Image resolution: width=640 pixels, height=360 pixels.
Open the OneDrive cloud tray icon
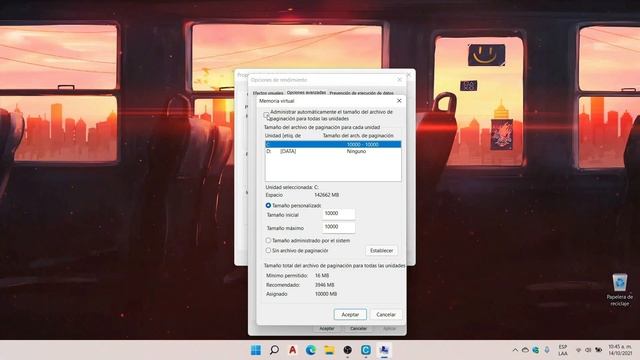point(525,350)
